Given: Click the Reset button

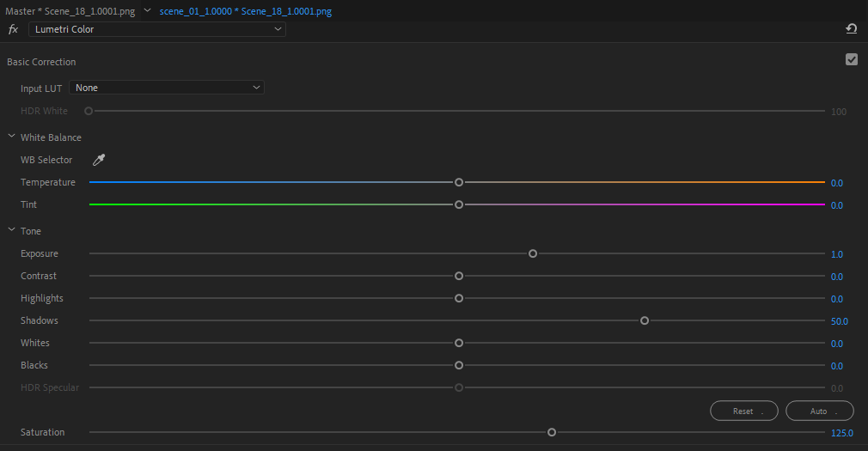Looking at the screenshot, I should pos(744,411).
